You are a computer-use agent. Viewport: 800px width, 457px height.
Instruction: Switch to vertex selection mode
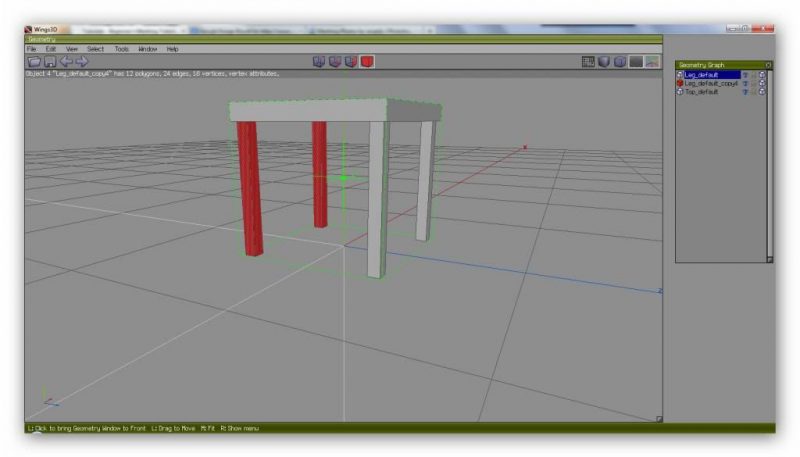click(x=319, y=62)
